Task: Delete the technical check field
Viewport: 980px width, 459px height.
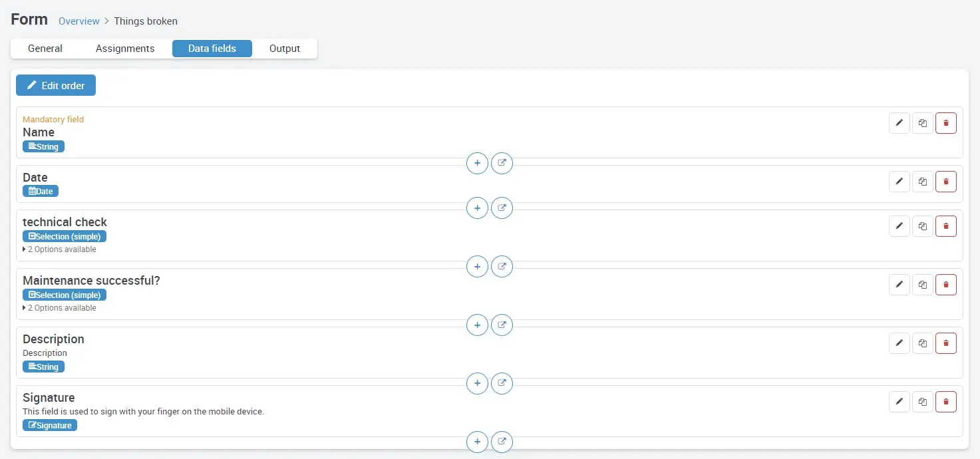Action: click(945, 226)
